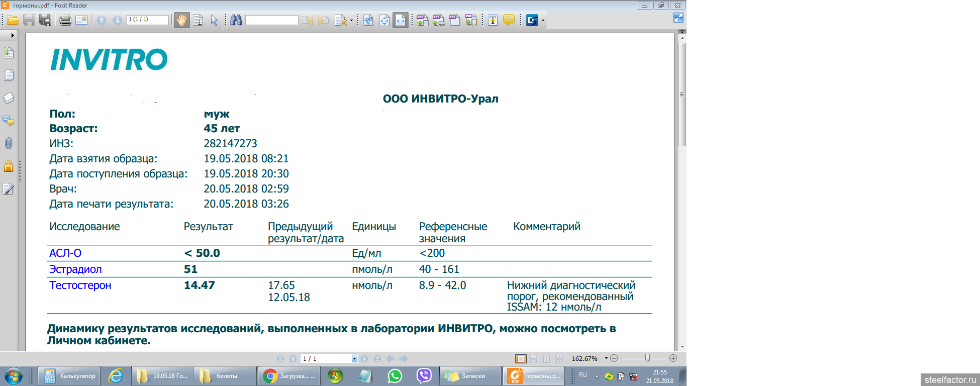Click the Print icon in toolbar
Viewport: 980px width, 386px height.
click(65, 20)
